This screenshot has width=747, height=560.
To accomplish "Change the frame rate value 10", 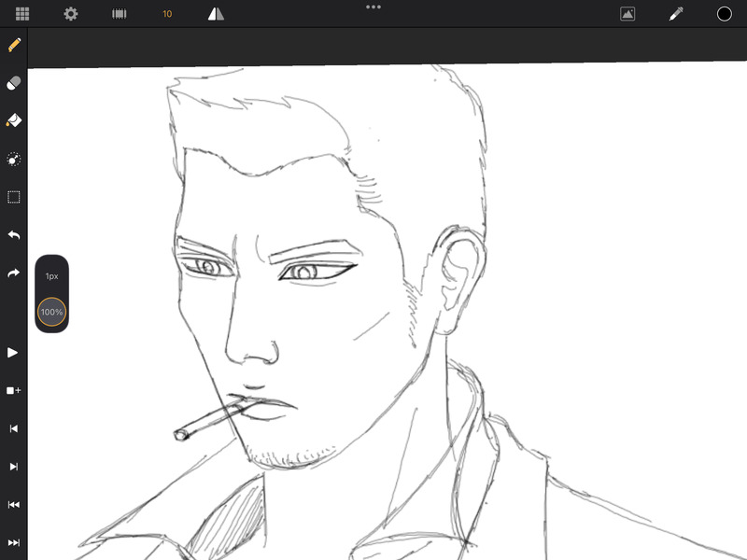I will pyautogui.click(x=167, y=14).
